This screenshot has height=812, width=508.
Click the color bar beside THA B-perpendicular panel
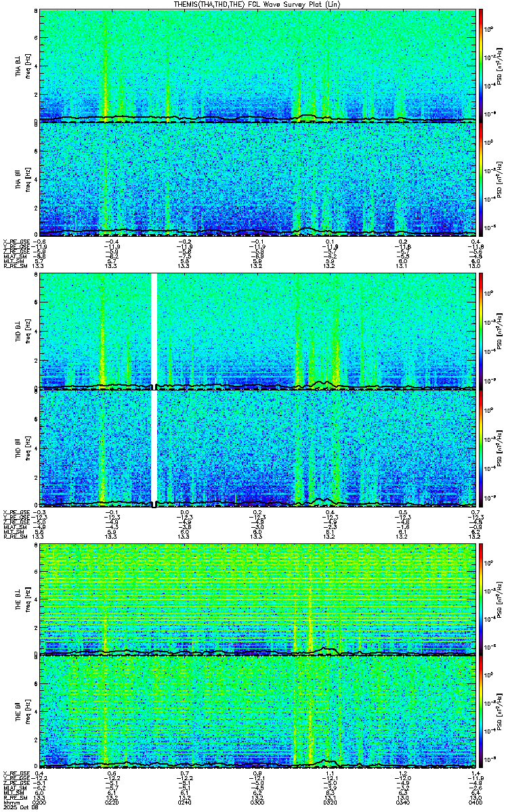481,66
